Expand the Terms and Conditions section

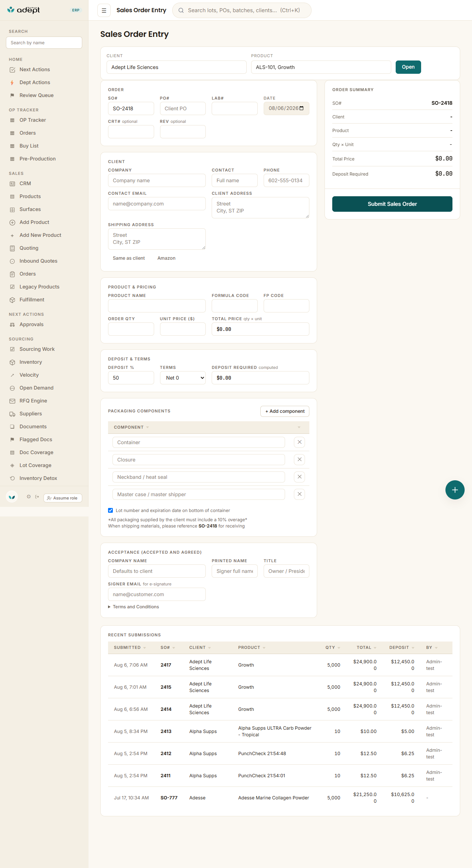pos(133,607)
